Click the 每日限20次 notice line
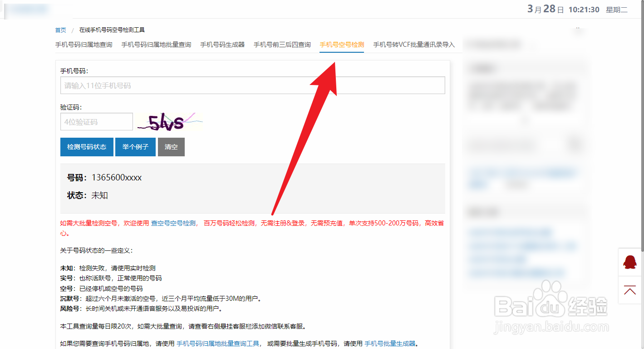Image resolution: width=644 pixels, height=349 pixels. click(183, 326)
